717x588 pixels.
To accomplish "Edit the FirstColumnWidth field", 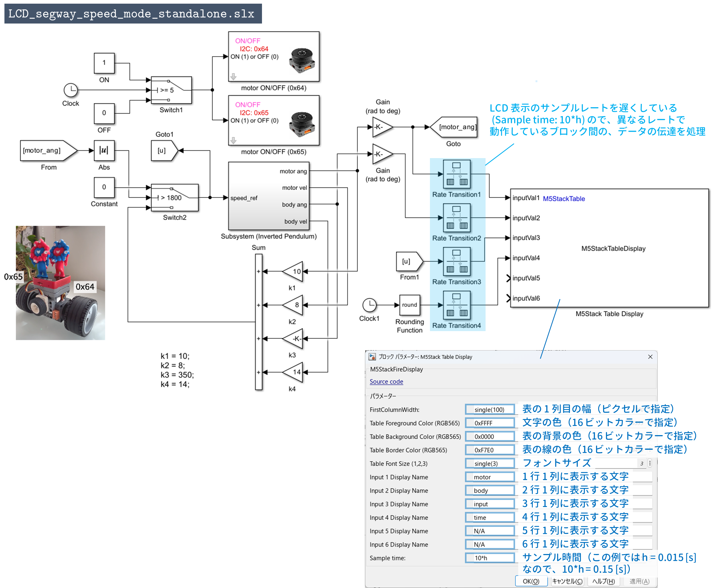I will 489,409.
